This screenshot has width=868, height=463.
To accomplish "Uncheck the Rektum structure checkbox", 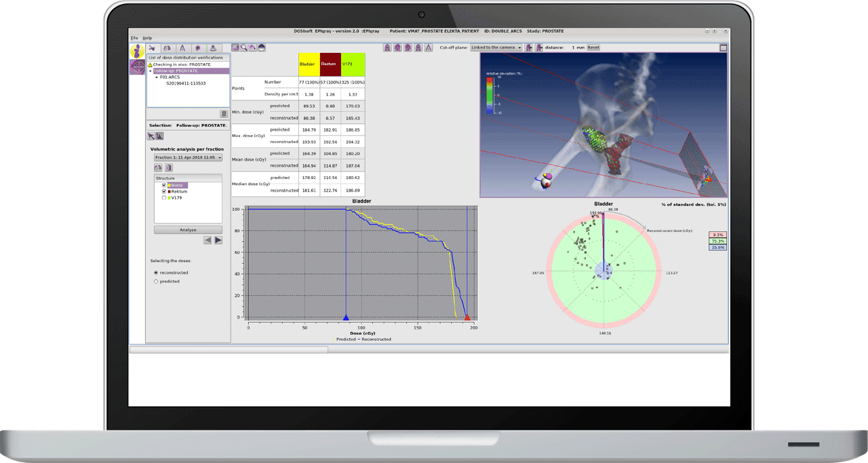I will 164,191.
